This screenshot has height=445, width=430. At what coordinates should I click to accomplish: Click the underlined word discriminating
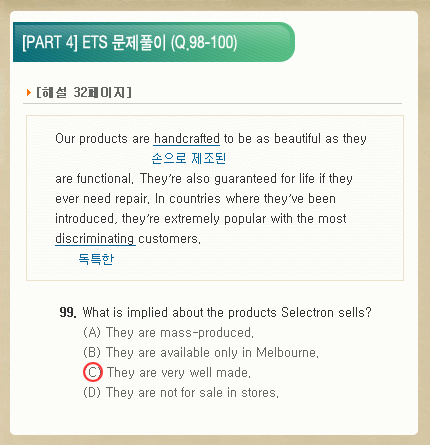pos(95,239)
